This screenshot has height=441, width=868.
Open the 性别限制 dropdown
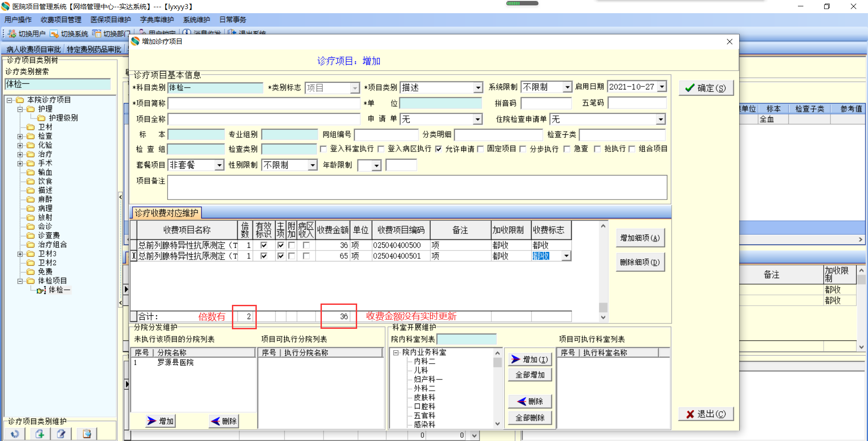pyautogui.click(x=313, y=165)
